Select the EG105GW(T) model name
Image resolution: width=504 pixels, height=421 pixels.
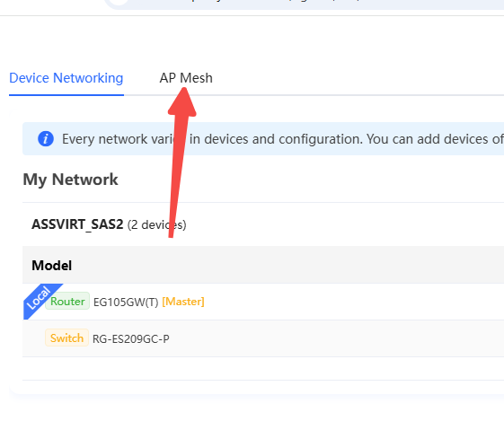click(x=126, y=303)
